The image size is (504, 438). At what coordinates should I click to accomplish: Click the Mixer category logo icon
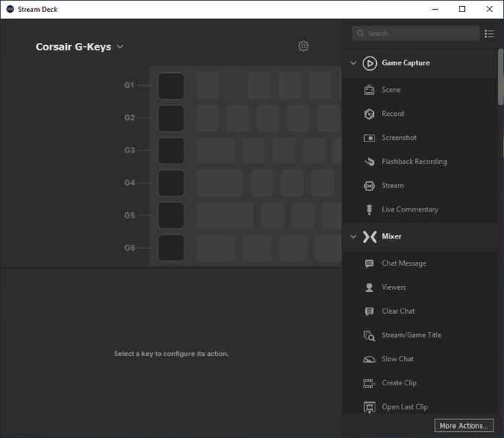(x=369, y=237)
